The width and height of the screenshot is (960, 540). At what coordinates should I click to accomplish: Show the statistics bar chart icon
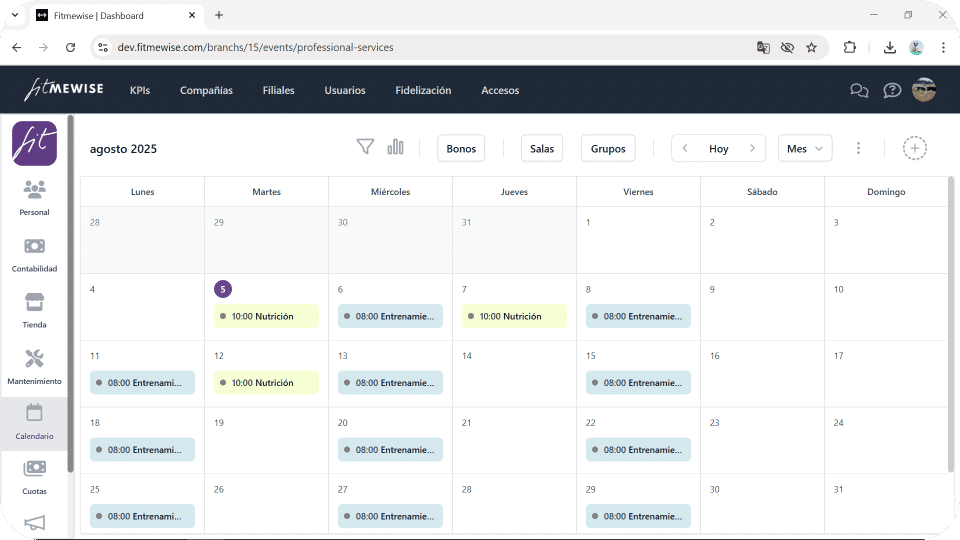tap(396, 147)
